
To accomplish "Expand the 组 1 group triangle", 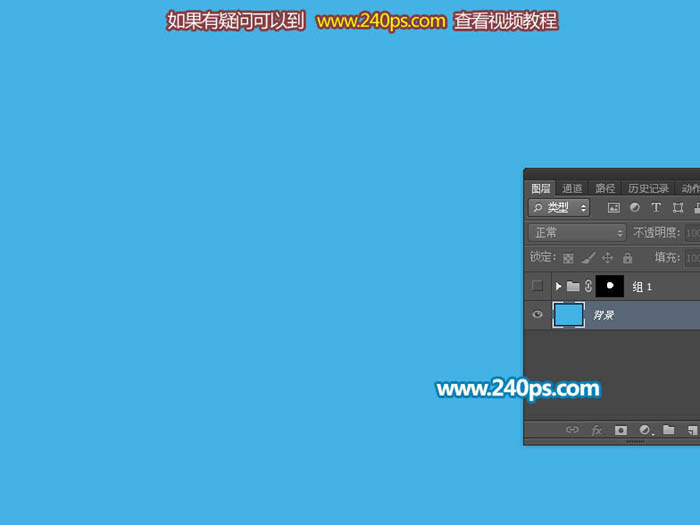I will (x=558, y=286).
